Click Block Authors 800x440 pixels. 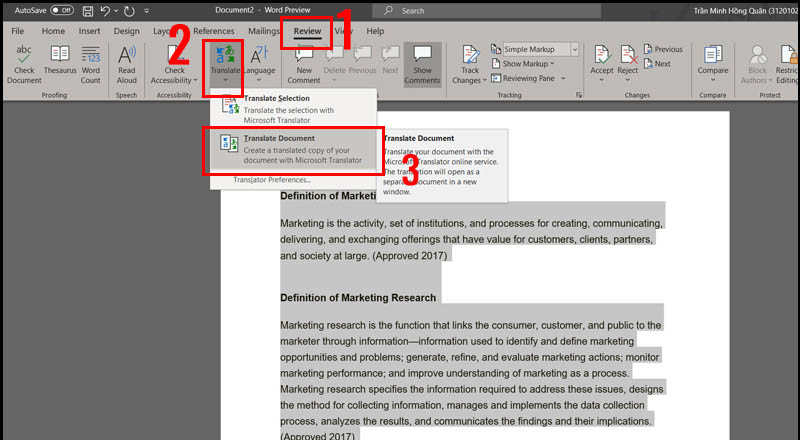[757, 64]
